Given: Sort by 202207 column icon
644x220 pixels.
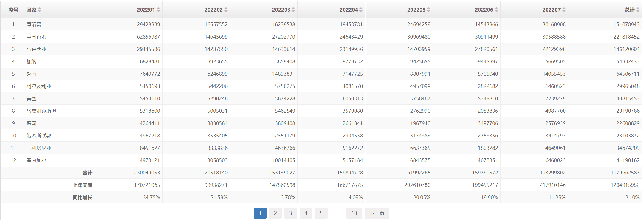Looking at the screenshot, I should point(564,10).
